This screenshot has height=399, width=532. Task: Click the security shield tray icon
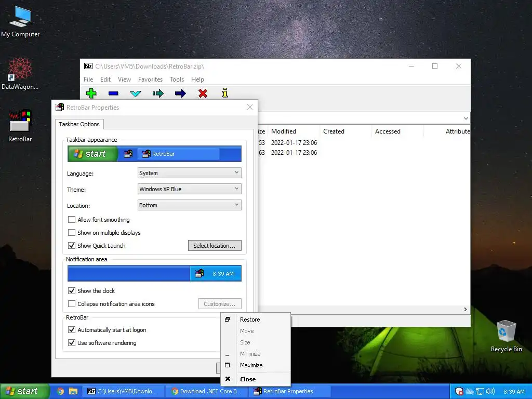pyautogui.click(x=459, y=391)
